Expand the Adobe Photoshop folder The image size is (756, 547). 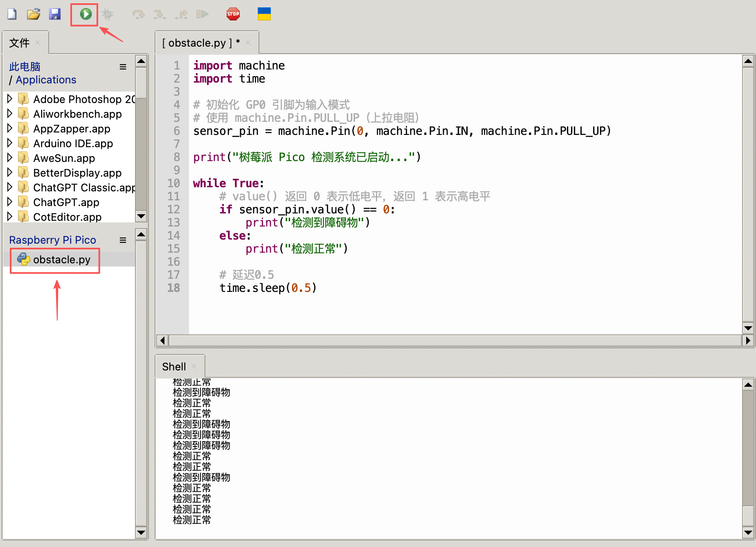(x=10, y=99)
